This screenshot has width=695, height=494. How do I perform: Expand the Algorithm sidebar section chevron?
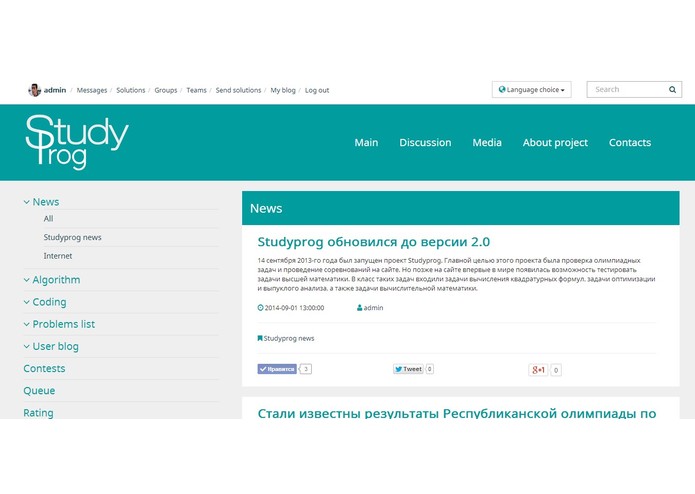[x=27, y=280]
